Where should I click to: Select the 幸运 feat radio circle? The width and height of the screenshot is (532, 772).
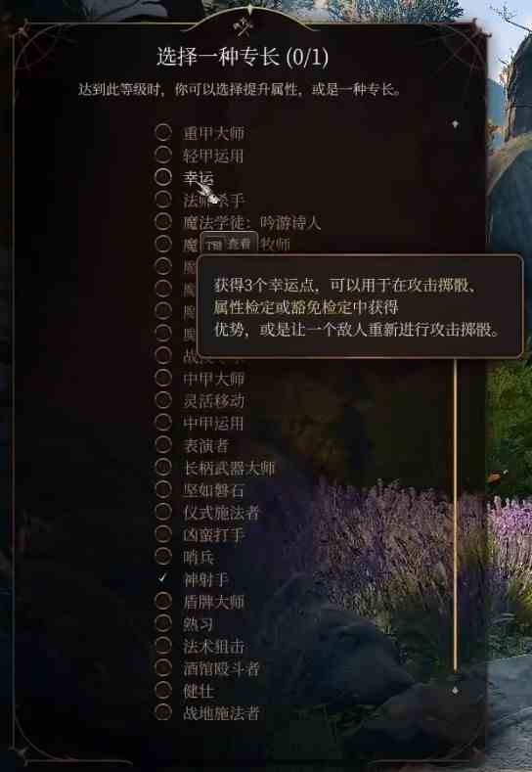[x=163, y=177]
